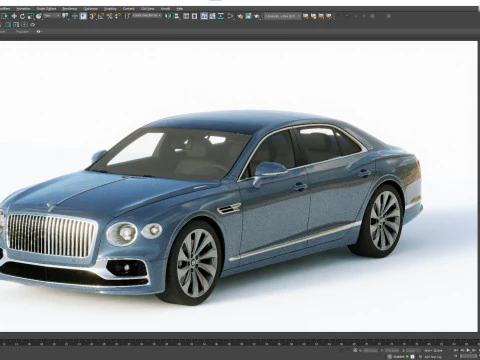The height and width of the screenshot is (360, 480).
Task: Open the Material Editor
Action: point(231,16)
